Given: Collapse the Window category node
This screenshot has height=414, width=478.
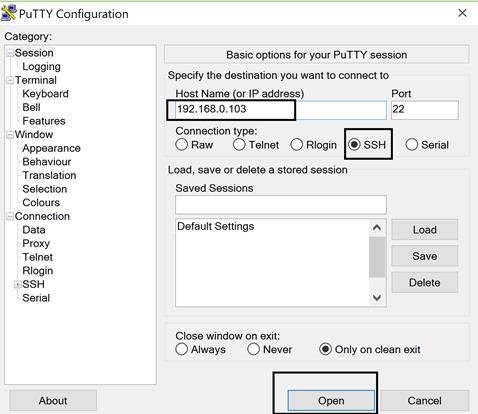Looking at the screenshot, I should coord(10,135).
